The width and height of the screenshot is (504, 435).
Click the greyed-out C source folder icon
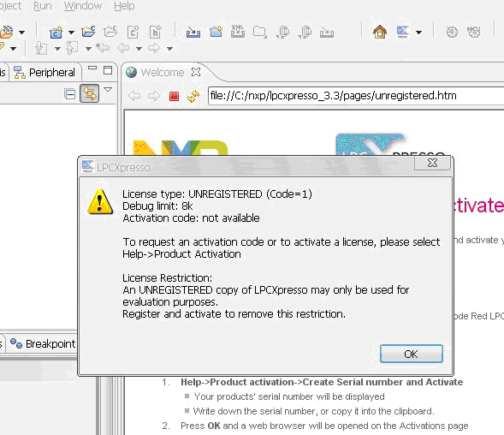[x=110, y=32]
